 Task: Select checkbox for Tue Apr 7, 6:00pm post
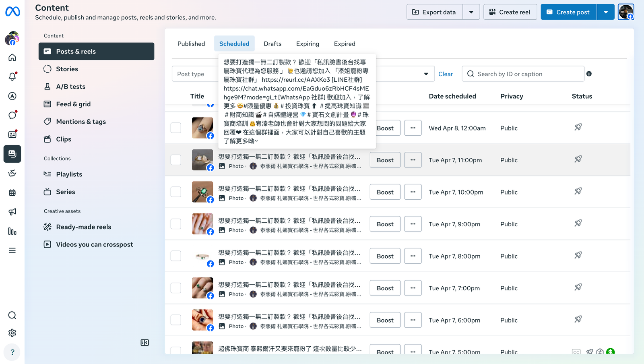pyautogui.click(x=176, y=320)
